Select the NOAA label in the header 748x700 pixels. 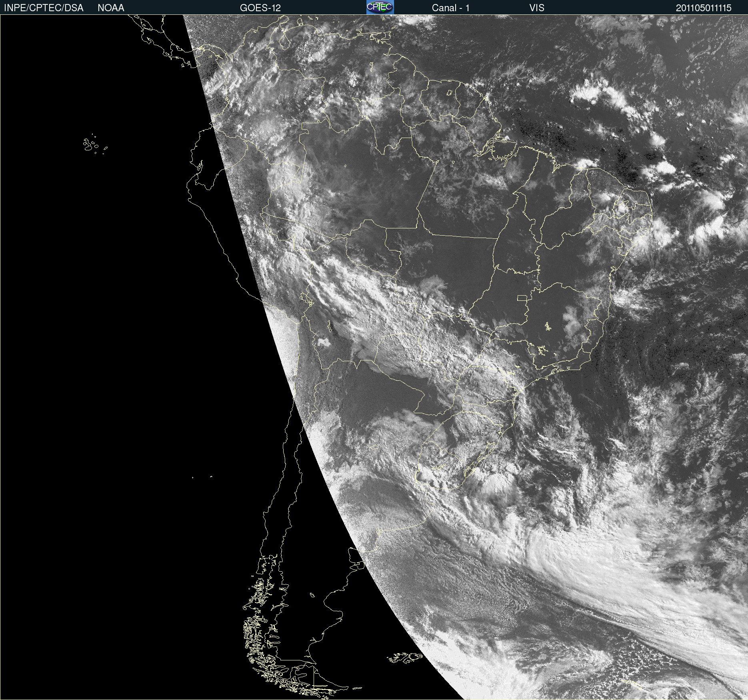tap(111, 8)
